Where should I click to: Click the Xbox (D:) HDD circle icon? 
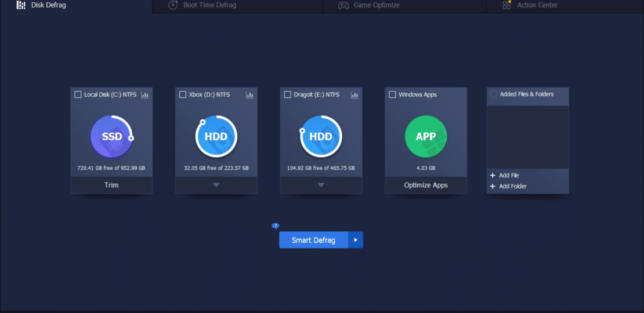(x=216, y=137)
